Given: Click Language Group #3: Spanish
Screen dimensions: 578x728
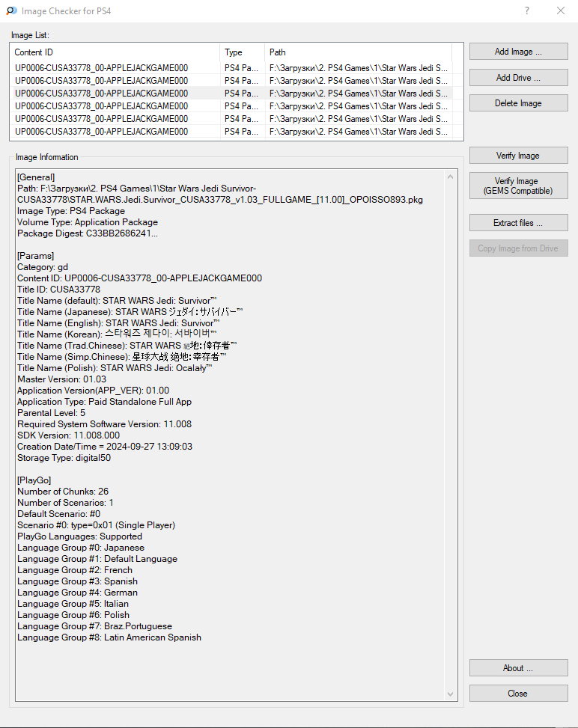Looking at the screenshot, I should coord(77,581).
